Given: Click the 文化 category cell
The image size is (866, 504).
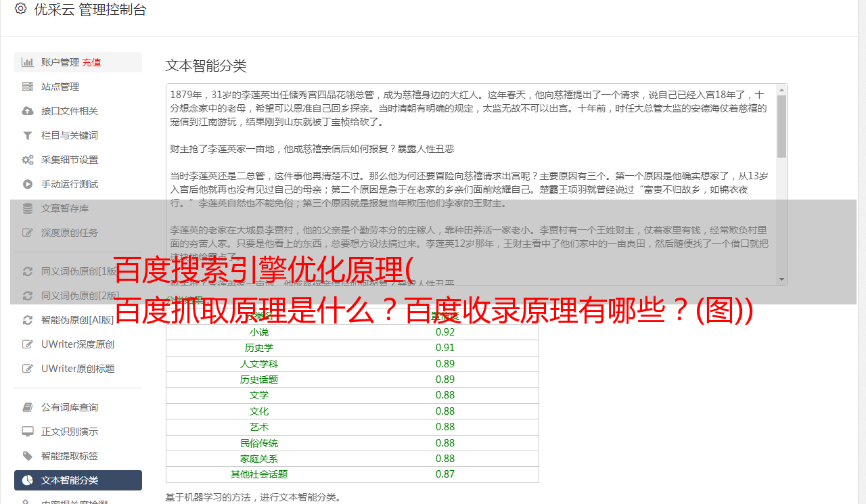Looking at the screenshot, I should 259,411.
